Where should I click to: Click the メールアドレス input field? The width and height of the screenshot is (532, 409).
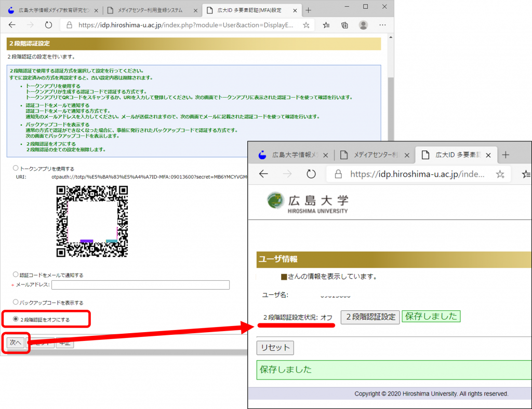click(x=140, y=284)
